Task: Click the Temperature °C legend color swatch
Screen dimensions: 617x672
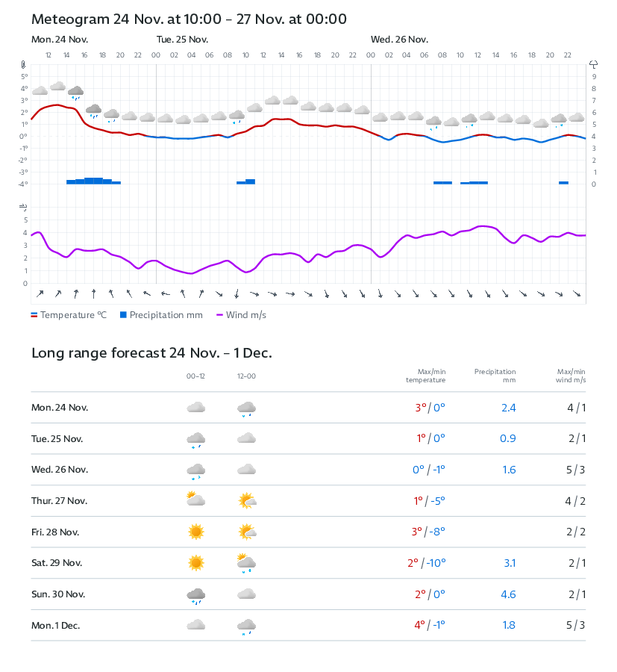Action: 34,315
